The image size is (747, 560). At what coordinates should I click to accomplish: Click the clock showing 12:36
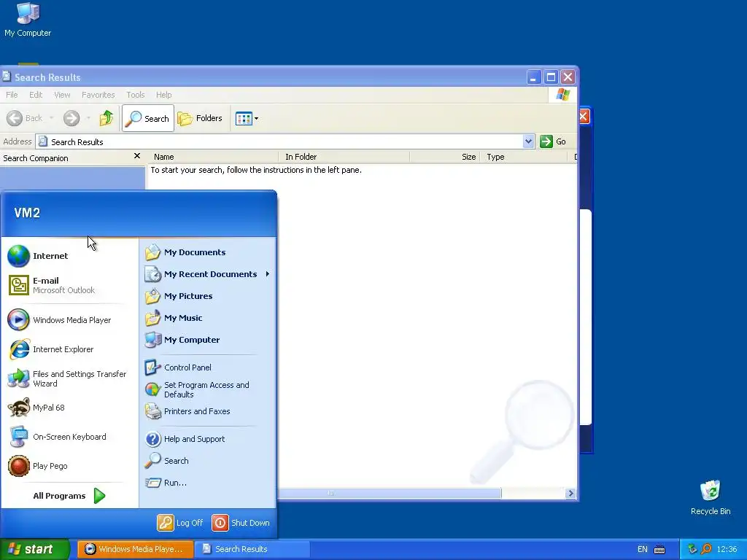(727, 549)
